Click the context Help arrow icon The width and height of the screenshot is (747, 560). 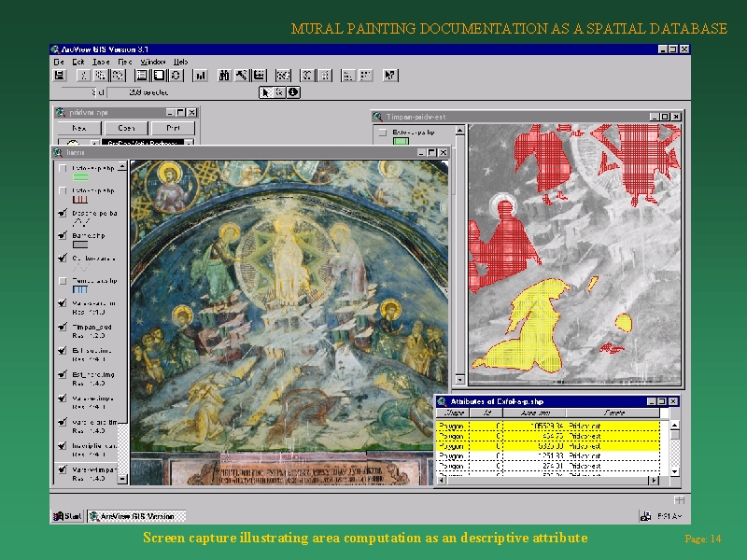tap(390, 76)
